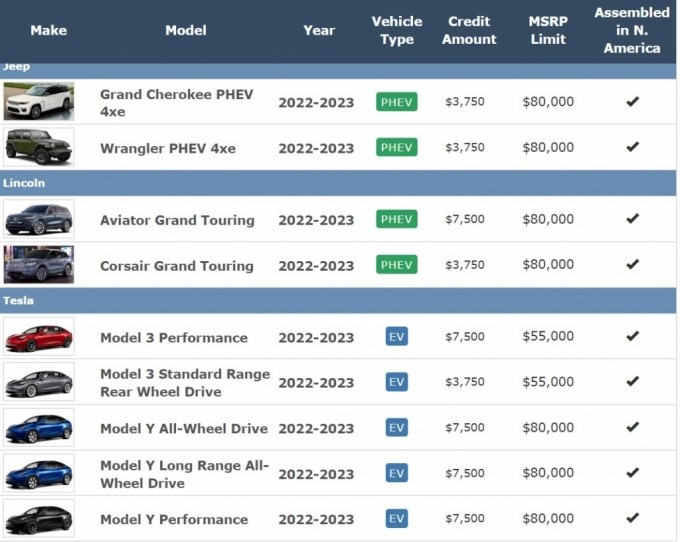Screen dimensions: 680x542
Task: Click the Grand Cherokee PHEV 4xe thumbnail
Action: pyautogui.click(x=39, y=101)
